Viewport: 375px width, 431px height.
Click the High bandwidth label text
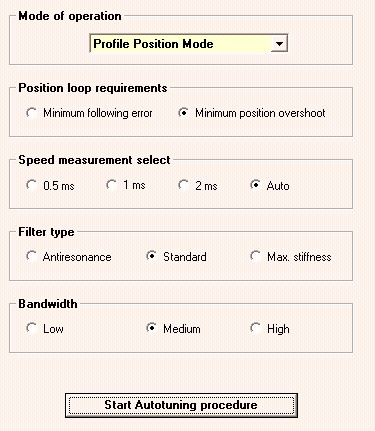point(278,329)
